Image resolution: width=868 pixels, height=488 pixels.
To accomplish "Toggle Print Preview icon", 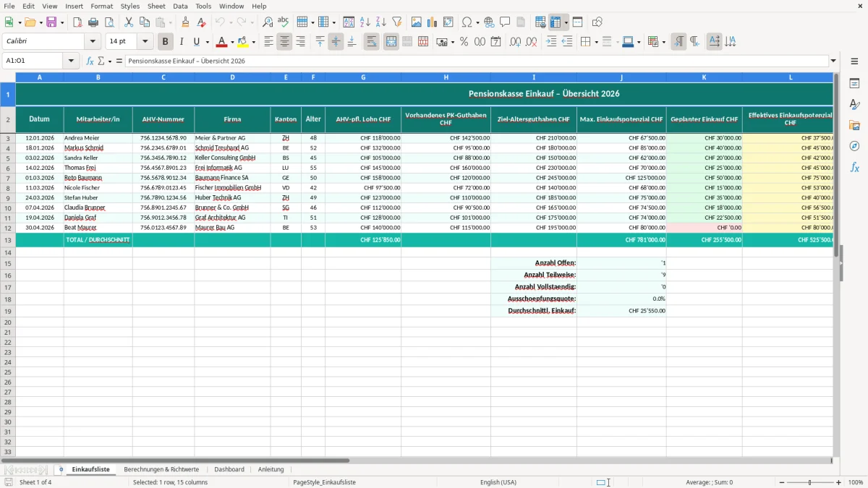I will tap(109, 22).
